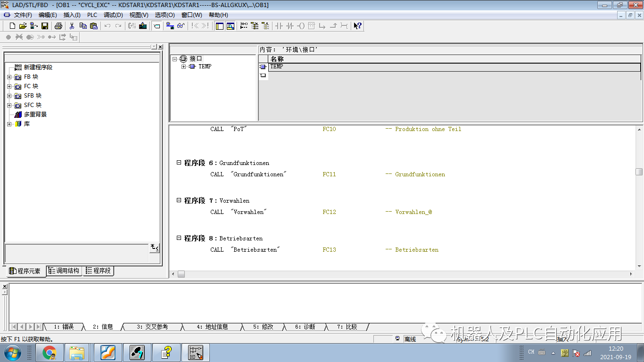Insert empty box icon
This screenshot has height=362, width=644.
[x=311, y=26]
